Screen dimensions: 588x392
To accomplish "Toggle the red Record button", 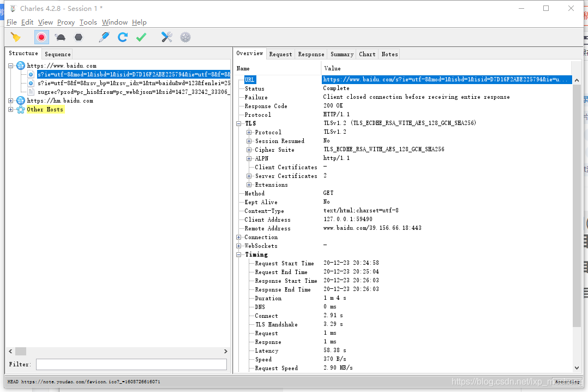I will 41,37.
